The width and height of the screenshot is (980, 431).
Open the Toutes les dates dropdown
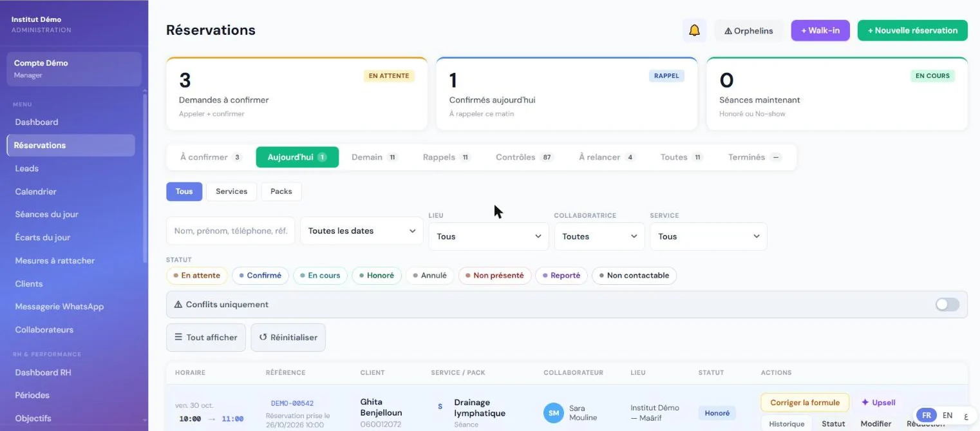[x=361, y=231]
